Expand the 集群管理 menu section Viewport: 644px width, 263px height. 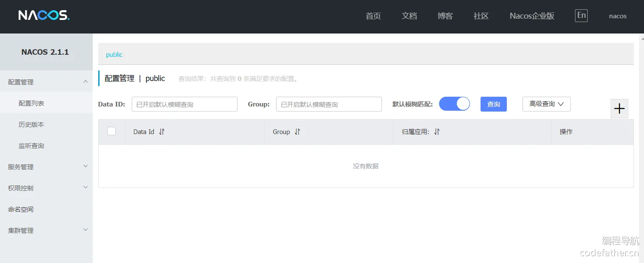[46, 230]
